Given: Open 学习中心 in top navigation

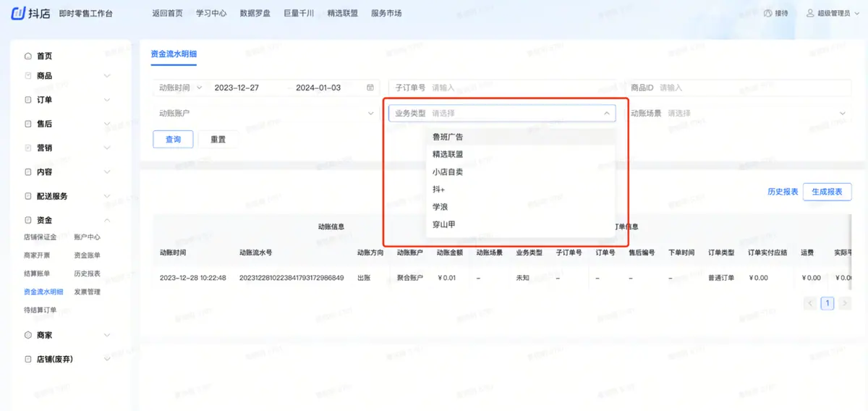Looking at the screenshot, I should [x=211, y=13].
